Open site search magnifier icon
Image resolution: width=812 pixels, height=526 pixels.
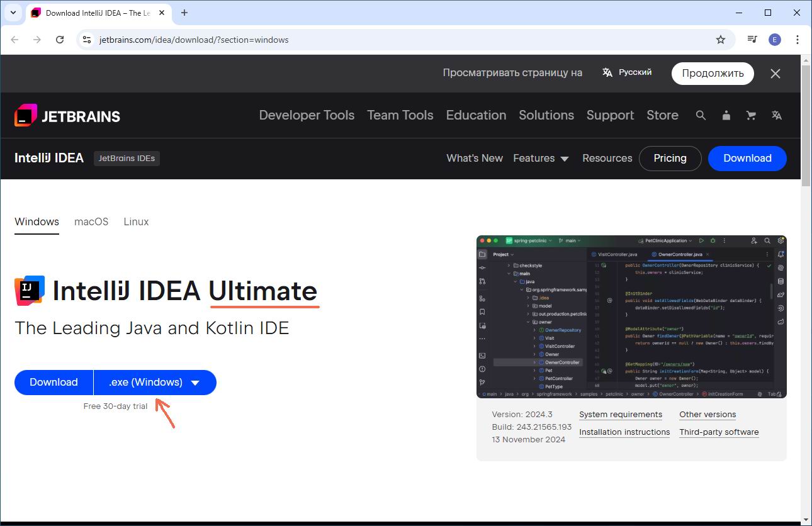click(701, 115)
